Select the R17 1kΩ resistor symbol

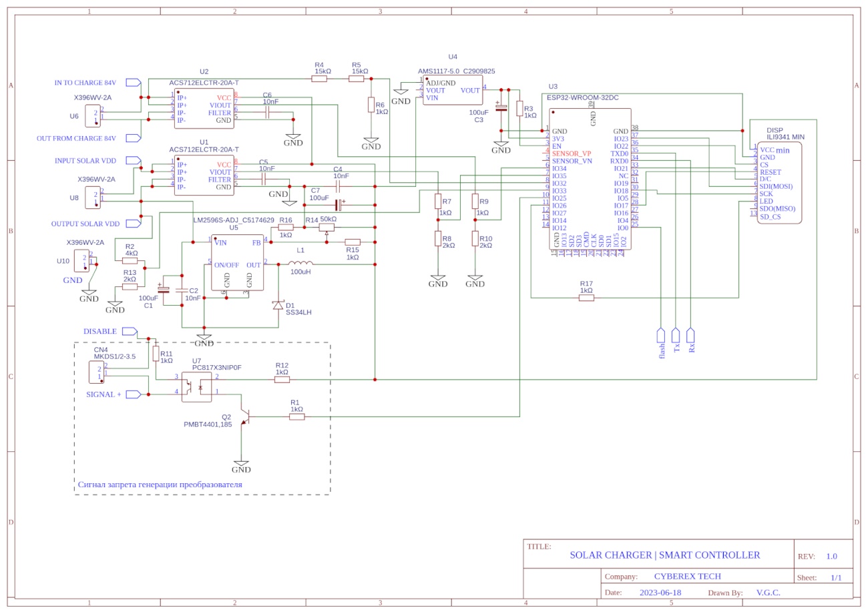(x=586, y=298)
